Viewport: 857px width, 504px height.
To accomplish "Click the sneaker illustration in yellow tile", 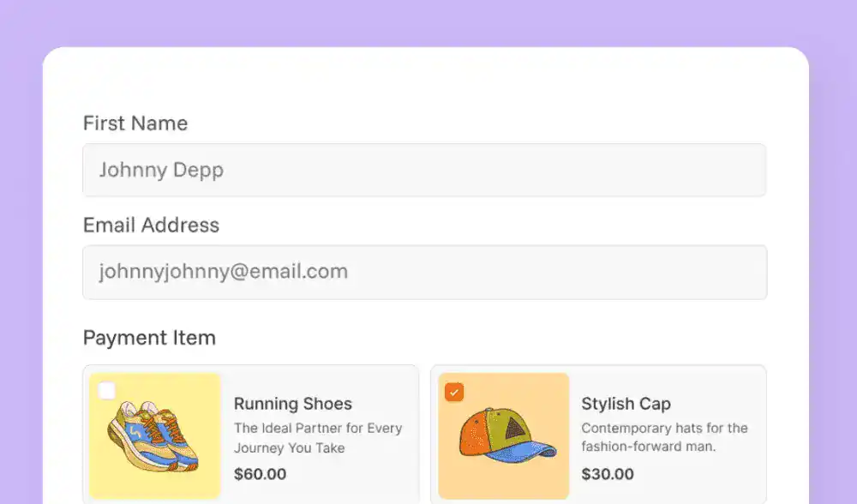I will 155,437.
